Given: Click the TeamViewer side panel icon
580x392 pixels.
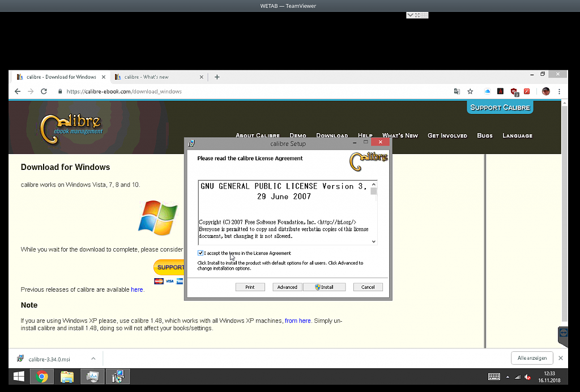Looking at the screenshot, I should tap(563, 333).
